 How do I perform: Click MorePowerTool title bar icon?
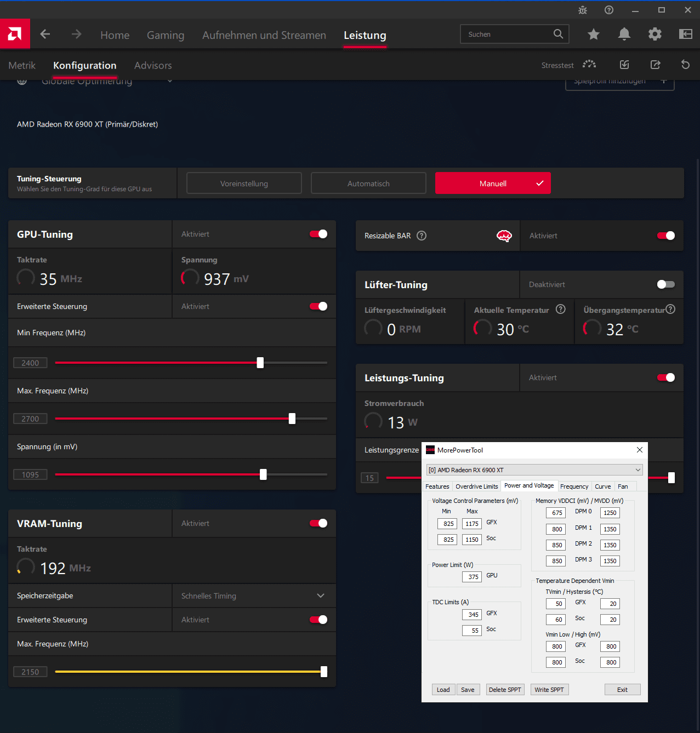point(430,450)
